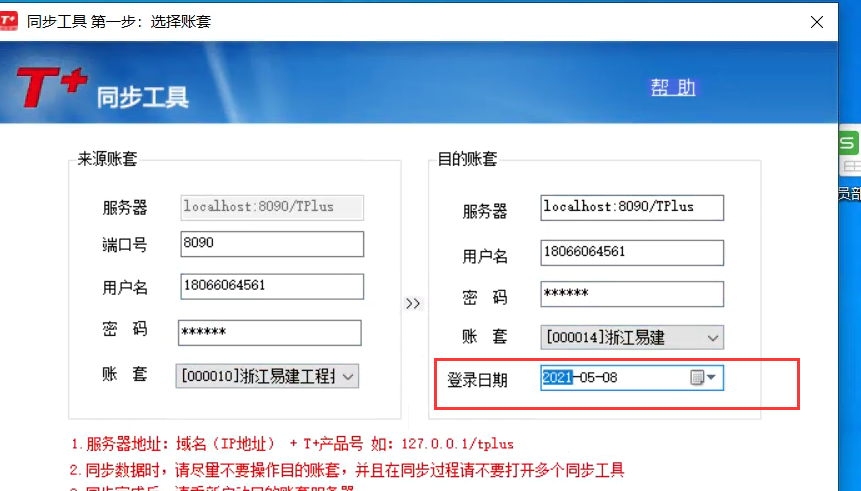861x491 pixels.
Task: Click the source 服务器 field
Action: tap(272, 208)
